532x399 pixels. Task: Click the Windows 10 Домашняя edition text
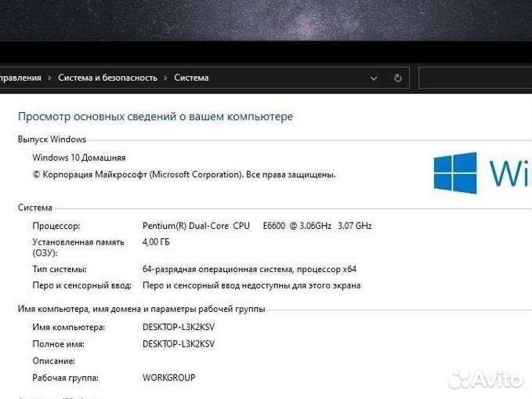(x=79, y=158)
